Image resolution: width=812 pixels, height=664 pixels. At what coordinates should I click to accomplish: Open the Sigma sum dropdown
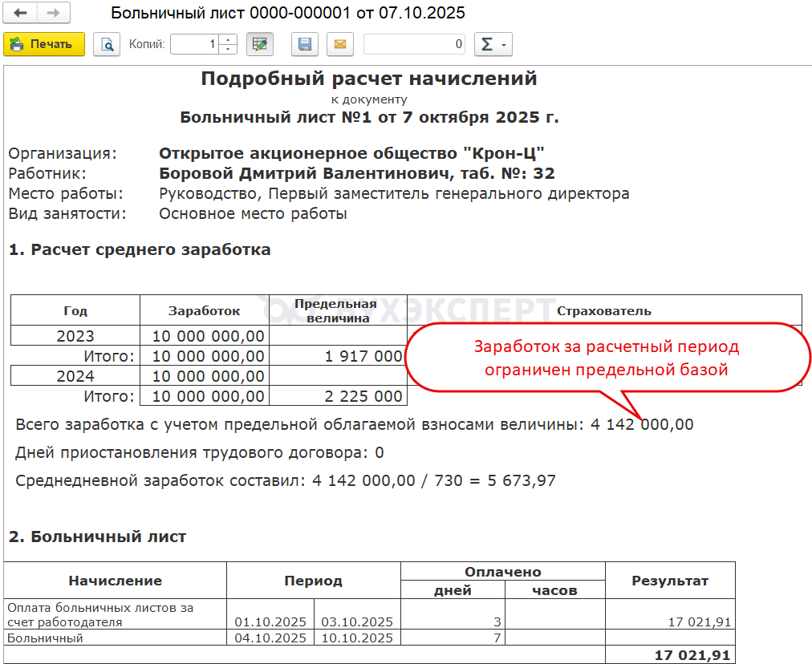click(493, 45)
